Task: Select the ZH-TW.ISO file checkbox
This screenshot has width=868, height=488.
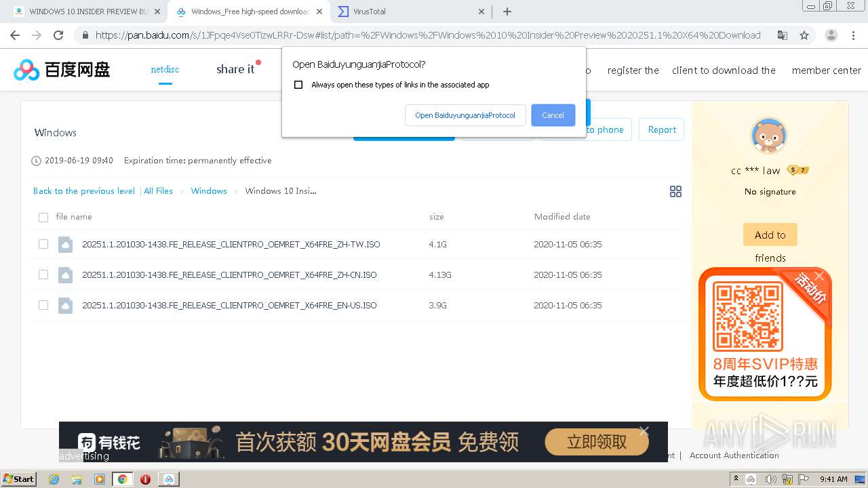Action: click(x=43, y=244)
